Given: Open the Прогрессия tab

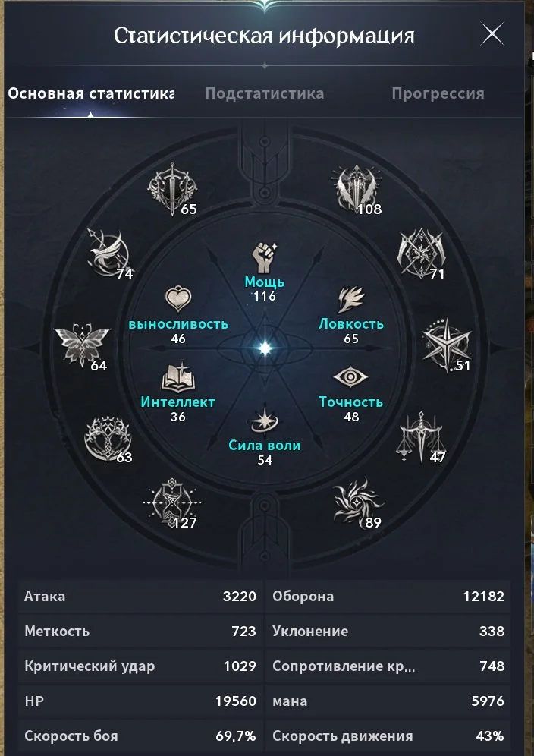Looking at the screenshot, I should (438, 93).
